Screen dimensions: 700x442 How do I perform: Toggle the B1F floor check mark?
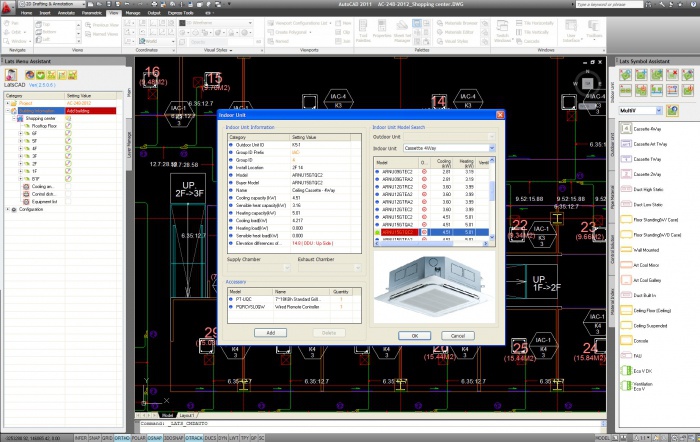click(x=68, y=179)
